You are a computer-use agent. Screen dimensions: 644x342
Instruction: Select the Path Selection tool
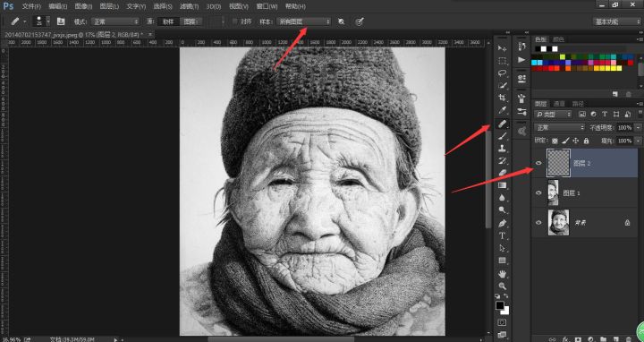[x=502, y=248]
